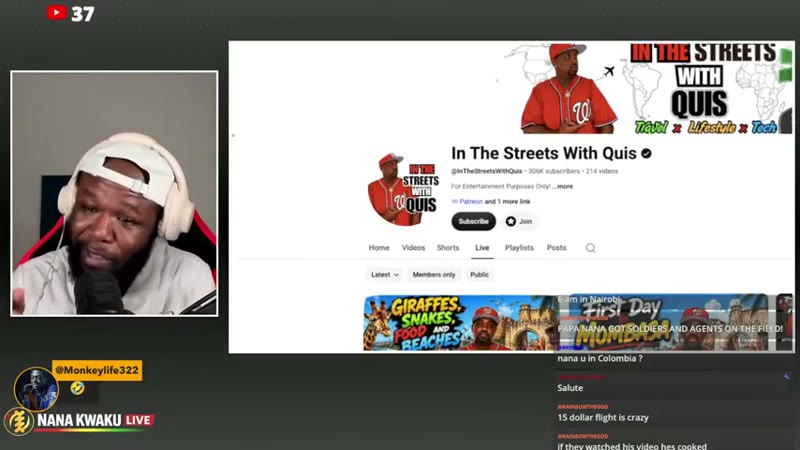Click the Subscribe button
This screenshot has width=800, height=450.
pos(473,221)
